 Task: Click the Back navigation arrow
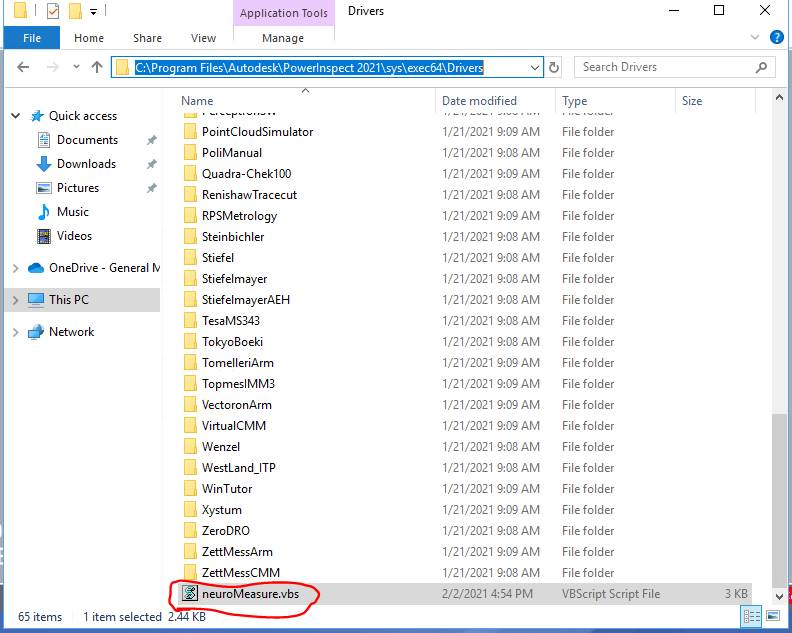pos(23,67)
